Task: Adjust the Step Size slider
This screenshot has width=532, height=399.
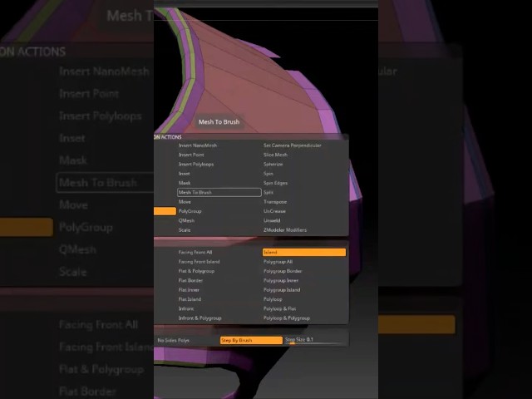Action: coord(314,340)
